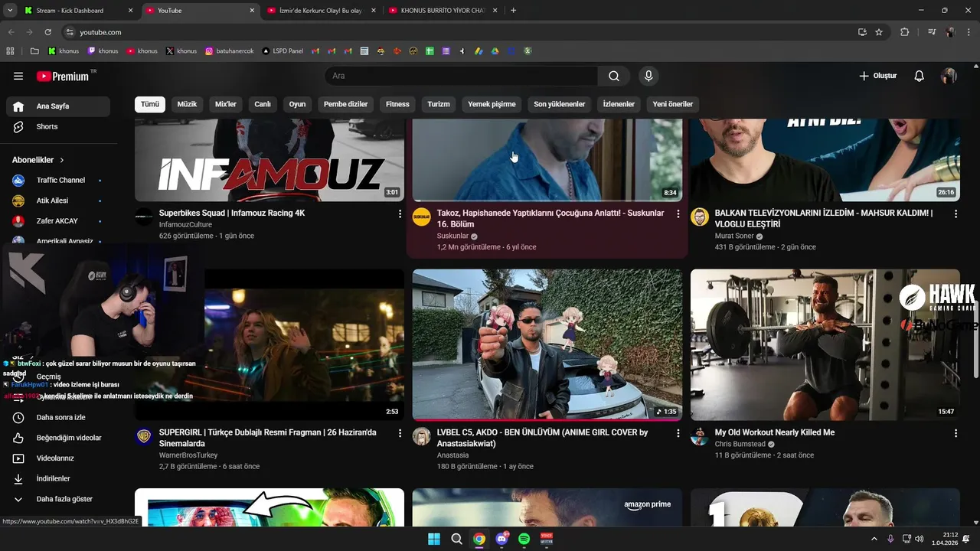This screenshot has height=551, width=980.
Task: Click the Anastasia channel name
Action: pyautogui.click(x=452, y=455)
